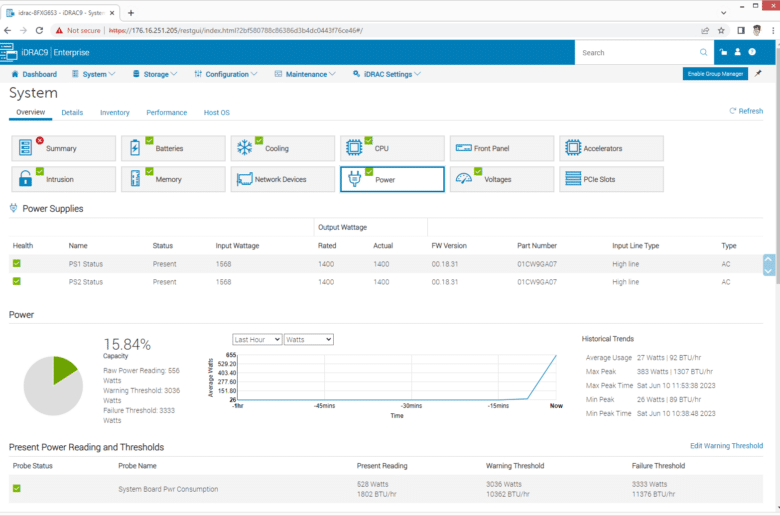Viewport: 780px width, 516px height.
Task: Open the Intrusion lock tile
Action: tap(64, 179)
